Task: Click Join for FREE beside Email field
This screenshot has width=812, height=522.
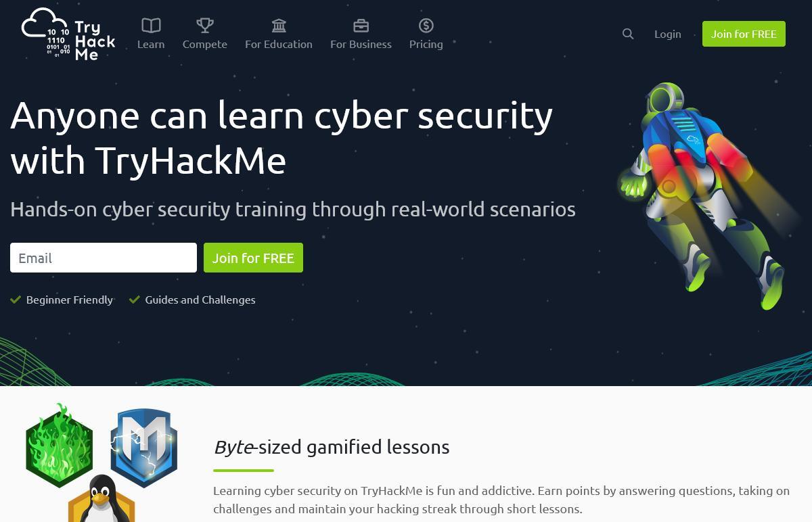Action: (x=253, y=258)
